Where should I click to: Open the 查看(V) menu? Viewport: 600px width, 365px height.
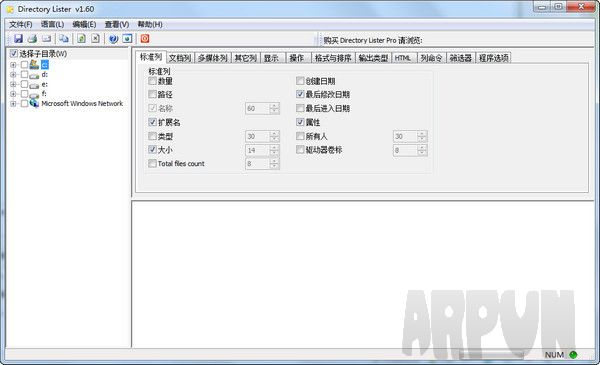click(x=117, y=24)
